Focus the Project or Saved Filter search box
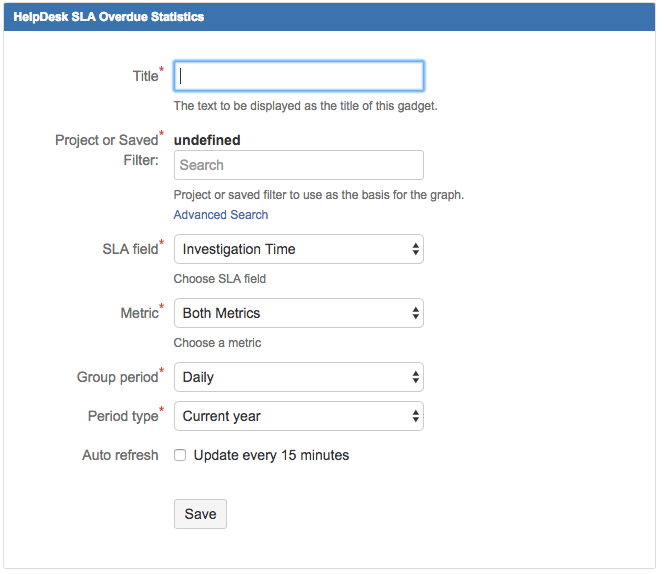Image resolution: width=664 pixels, height=574 pixels. click(298, 165)
